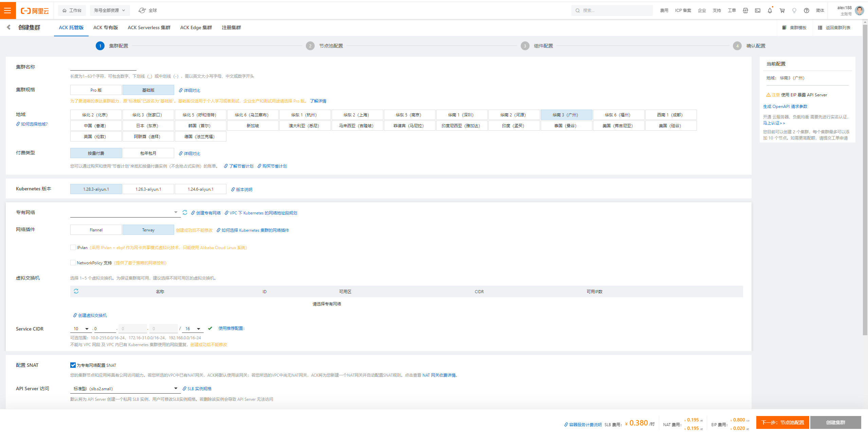The height and width of the screenshot is (435, 868).
Task: Open 版本说明 link
Action: tap(242, 189)
